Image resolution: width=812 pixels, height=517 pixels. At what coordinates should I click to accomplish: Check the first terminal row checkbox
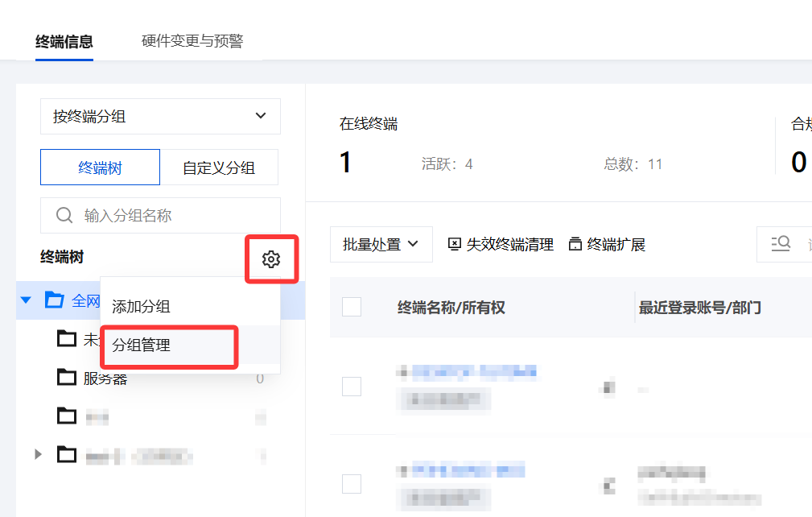click(352, 387)
